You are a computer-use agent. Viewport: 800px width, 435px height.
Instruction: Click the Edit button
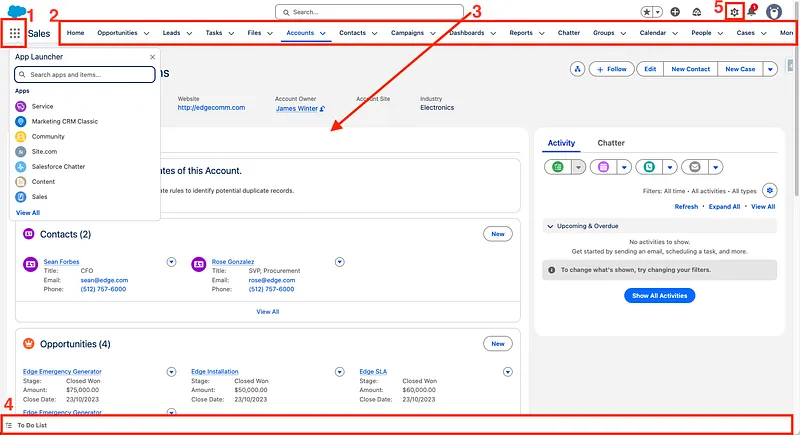(650, 69)
